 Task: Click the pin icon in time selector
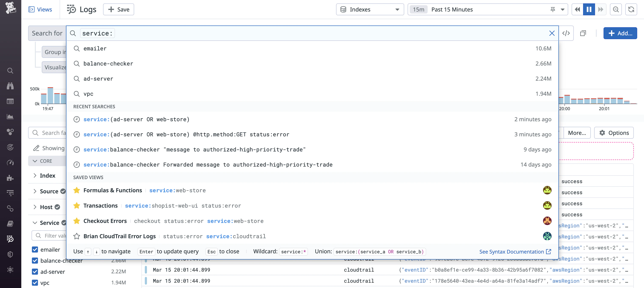coord(553,10)
